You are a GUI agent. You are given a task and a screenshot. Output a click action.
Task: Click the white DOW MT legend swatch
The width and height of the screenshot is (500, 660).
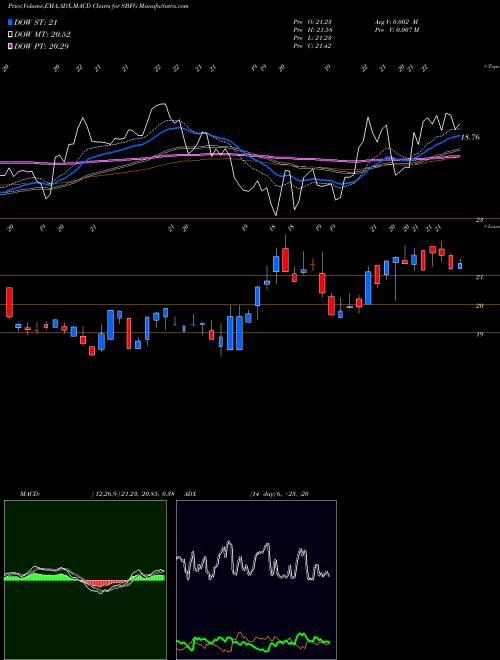(x=10, y=35)
